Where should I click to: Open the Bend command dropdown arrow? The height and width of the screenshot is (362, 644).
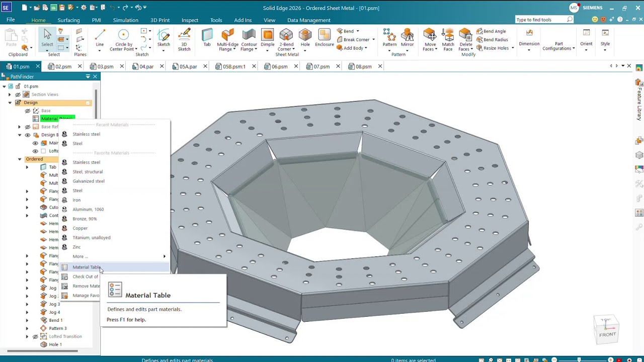(357, 31)
